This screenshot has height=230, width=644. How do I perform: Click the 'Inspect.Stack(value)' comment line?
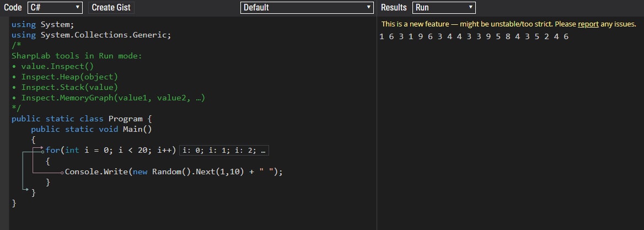point(65,88)
